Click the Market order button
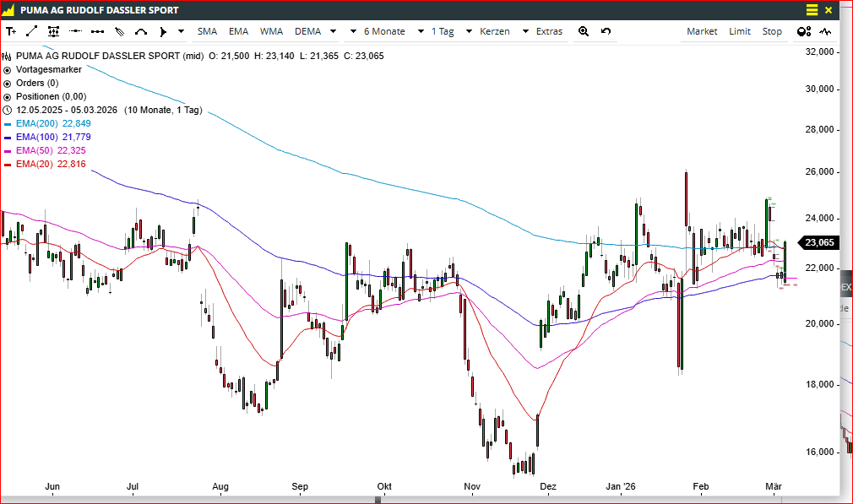 (701, 31)
